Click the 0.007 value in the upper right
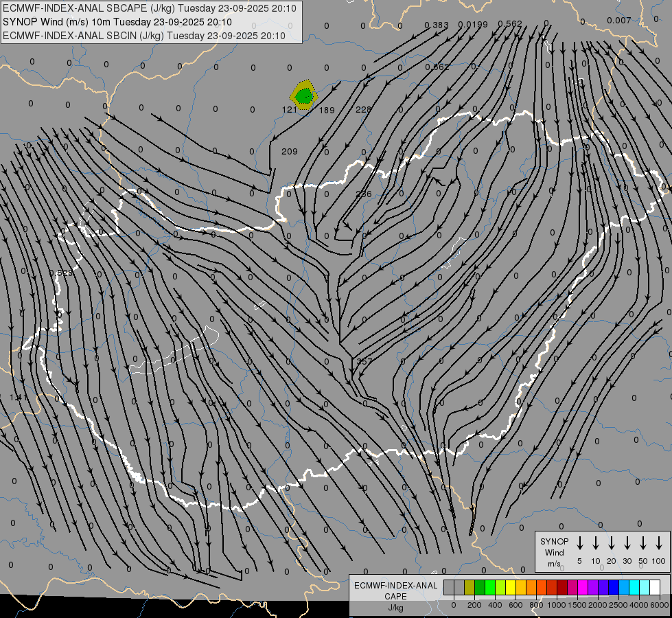This screenshot has width=672, height=618. click(619, 20)
